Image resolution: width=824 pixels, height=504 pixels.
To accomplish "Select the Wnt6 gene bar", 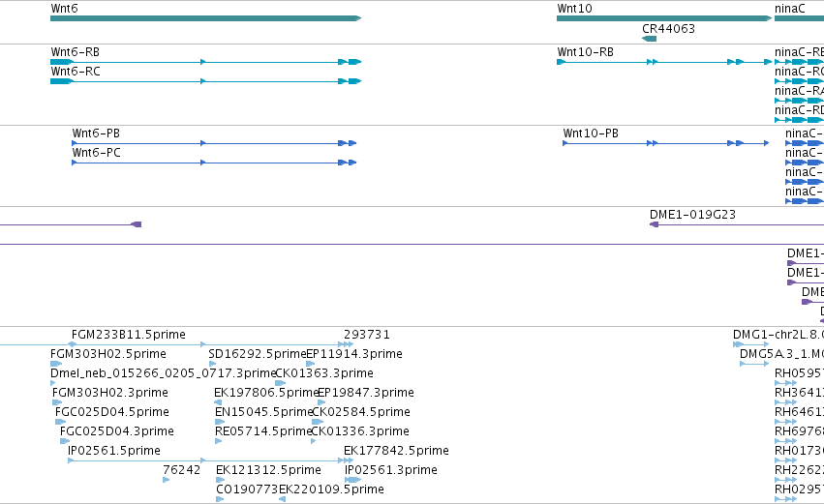I will point(205,18).
